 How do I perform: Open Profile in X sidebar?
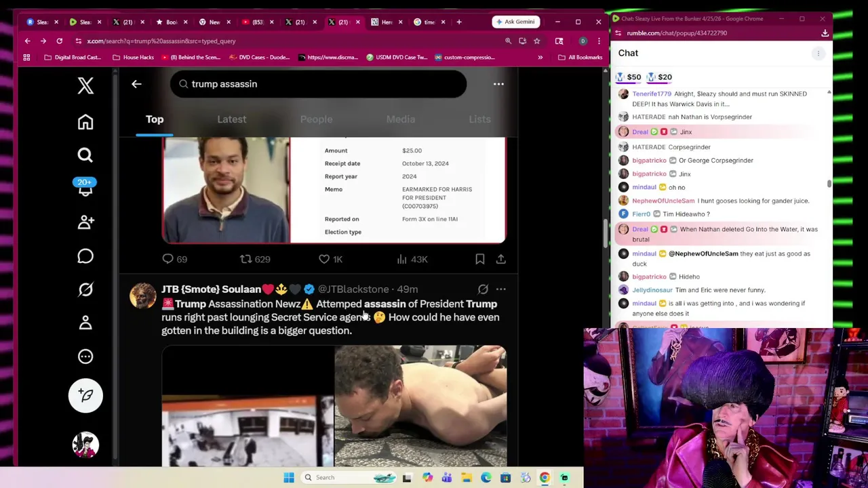(85, 323)
